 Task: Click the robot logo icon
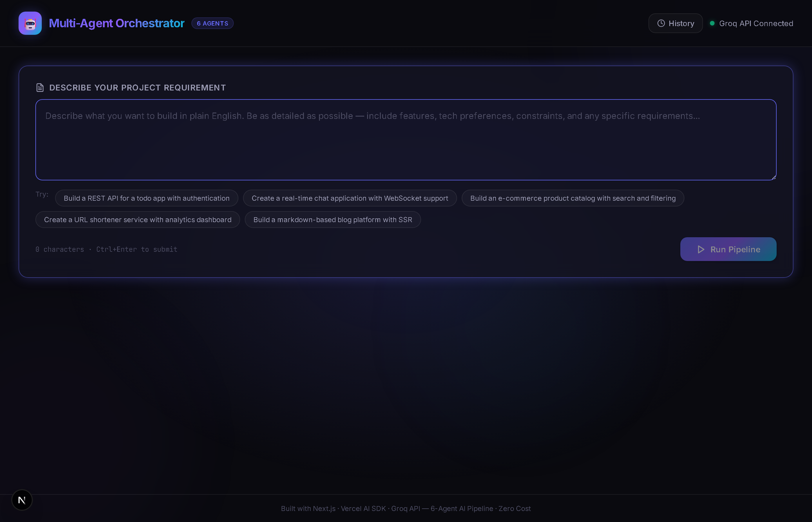point(30,23)
